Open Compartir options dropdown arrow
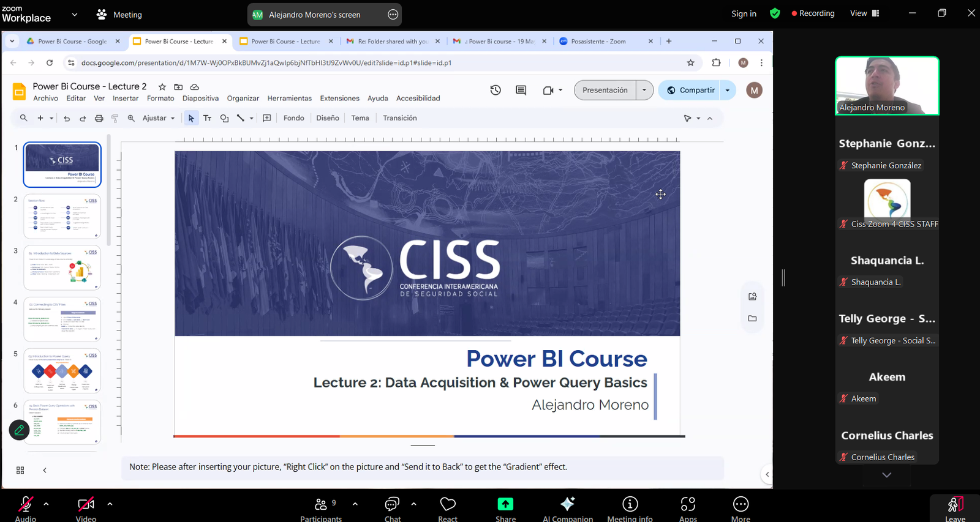This screenshot has height=522, width=980. [728, 90]
